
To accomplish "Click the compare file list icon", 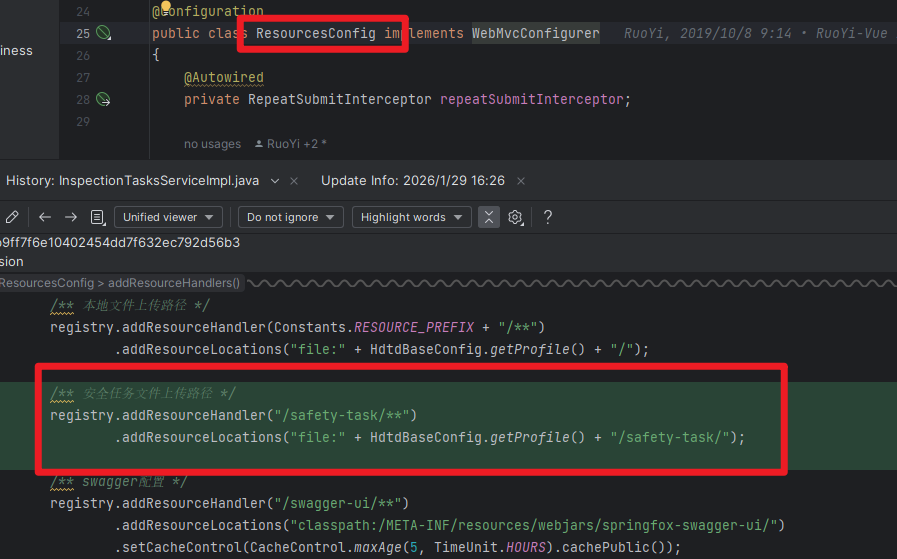I will [x=97, y=217].
